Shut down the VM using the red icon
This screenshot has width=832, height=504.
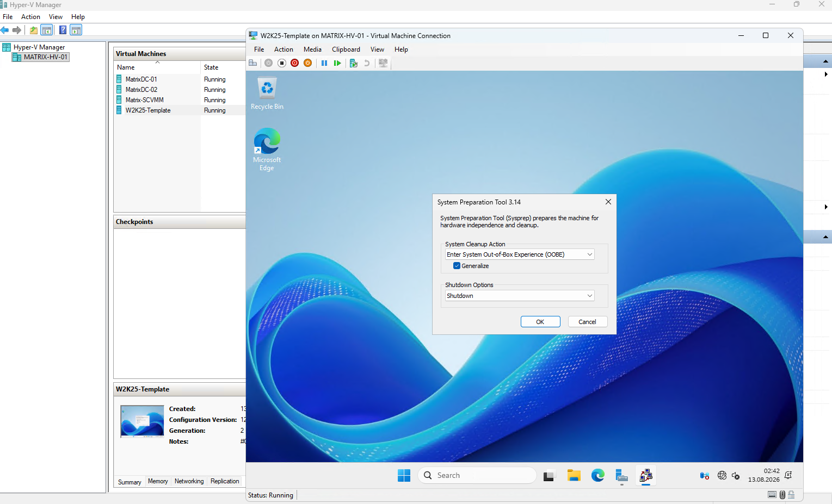pos(295,63)
